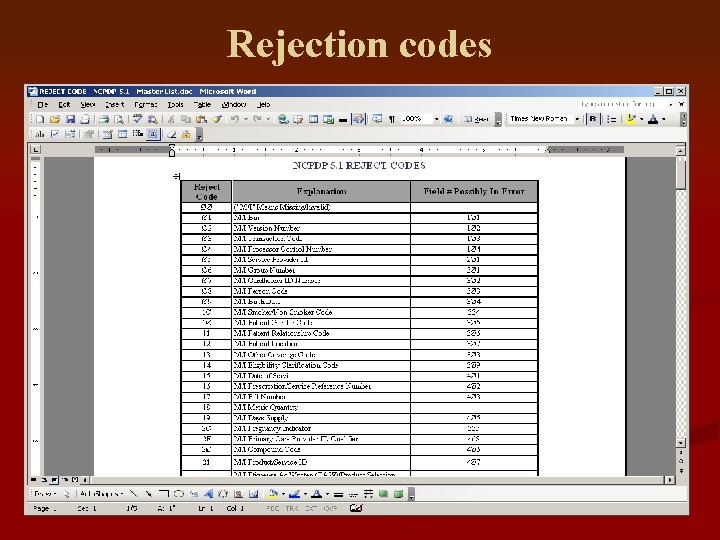720x540 pixels.
Task: Click the Protect Form lock icon
Action: point(186,134)
